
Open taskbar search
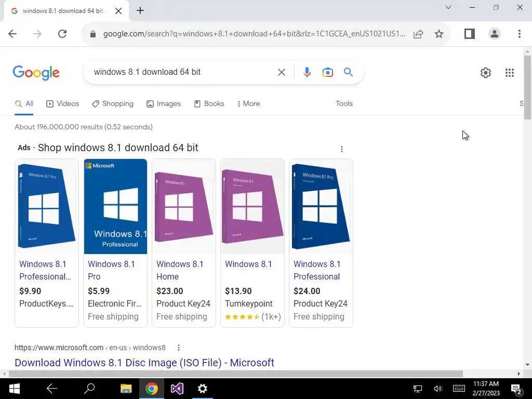pyautogui.click(x=89, y=389)
